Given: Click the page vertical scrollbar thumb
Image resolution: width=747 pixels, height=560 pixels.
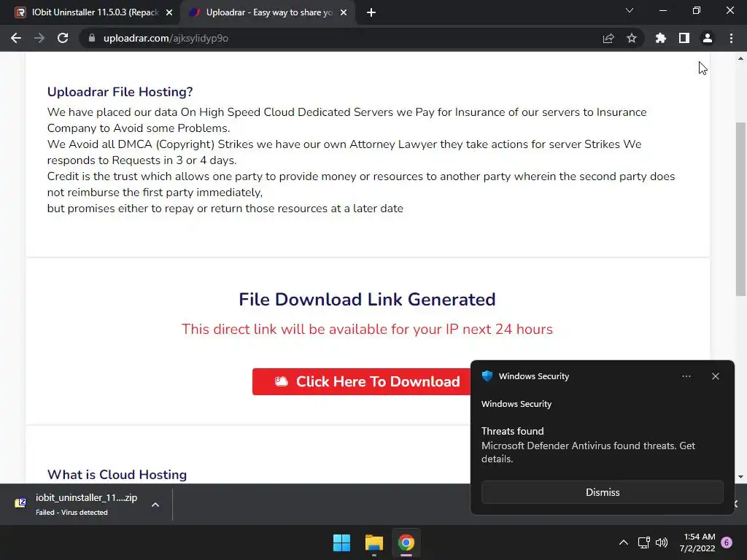Looking at the screenshot, I should pos(740,209).
